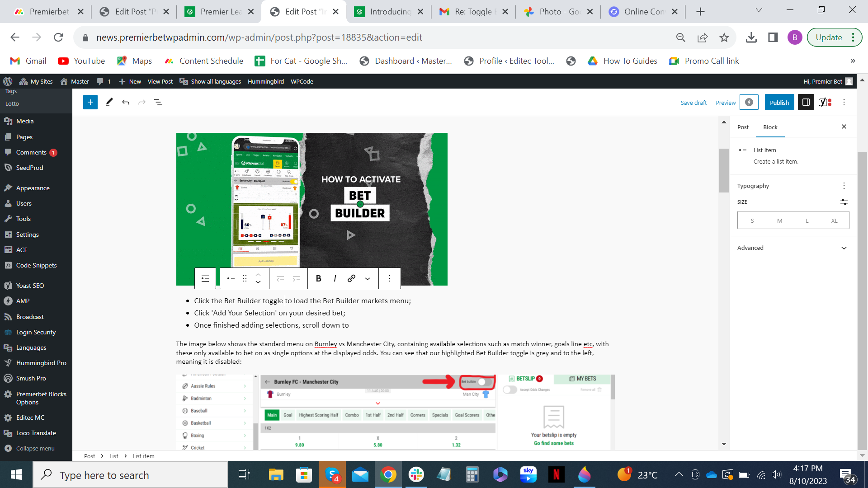The width and height of the screenshot is (868, 488).
Task: Apply bold formatting to list item
Action: [318, 278]
